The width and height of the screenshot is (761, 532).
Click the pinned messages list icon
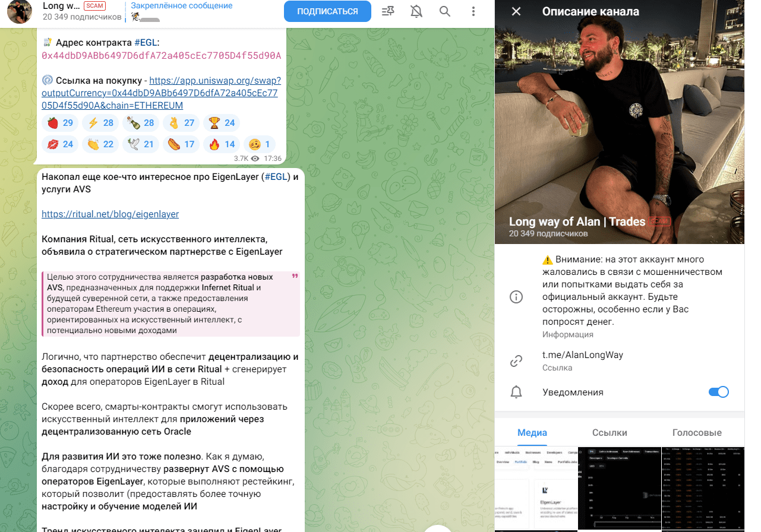coord(388,11)
